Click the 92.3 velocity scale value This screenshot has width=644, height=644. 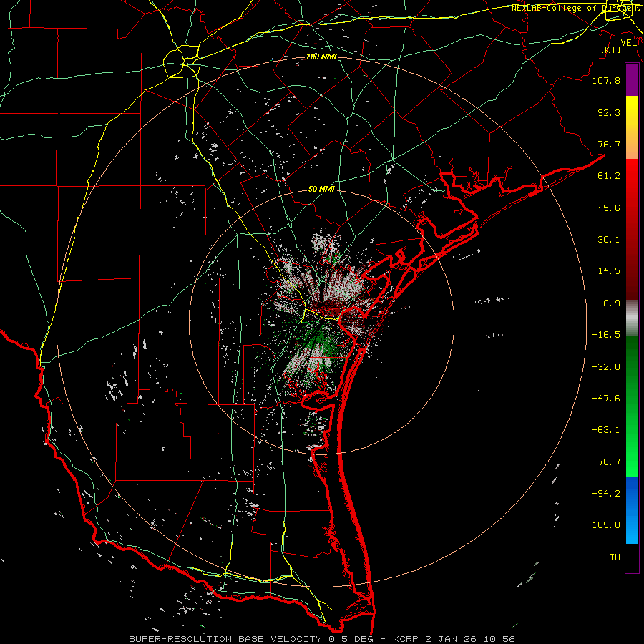pyautogui.click(x=609, y=112)
